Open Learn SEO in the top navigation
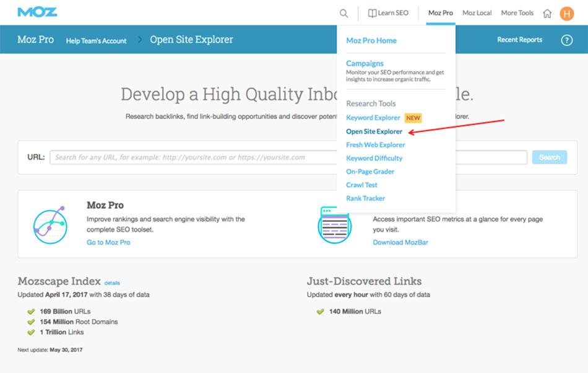588x373 pixels. point(388,13)
